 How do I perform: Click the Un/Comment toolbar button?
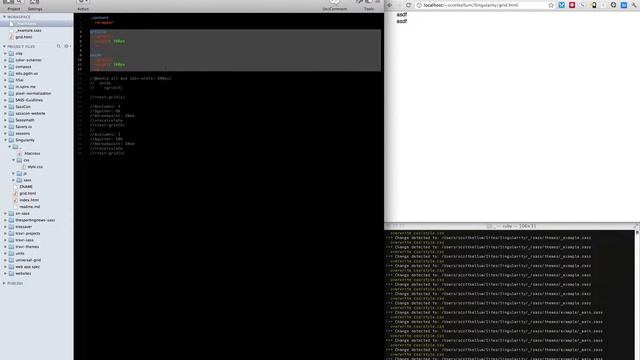tap(334, 5)
